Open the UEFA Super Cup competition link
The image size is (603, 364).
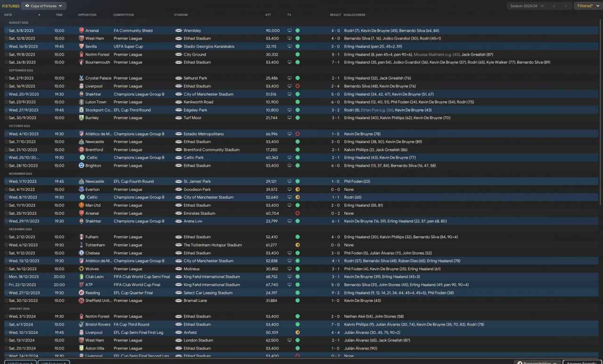click(x=128, y=47)
